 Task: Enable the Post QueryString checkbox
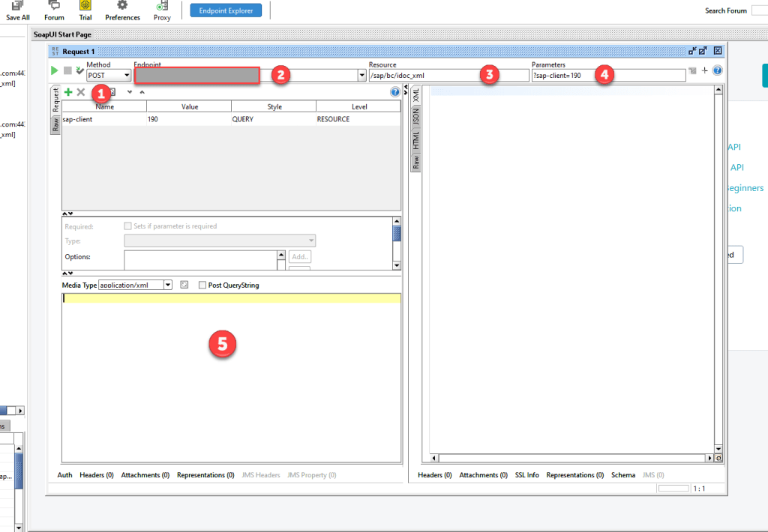point(201,285)
